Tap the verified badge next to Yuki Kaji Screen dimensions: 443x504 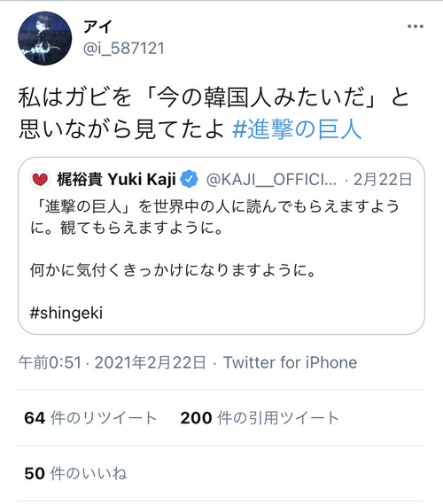[189, 179]
